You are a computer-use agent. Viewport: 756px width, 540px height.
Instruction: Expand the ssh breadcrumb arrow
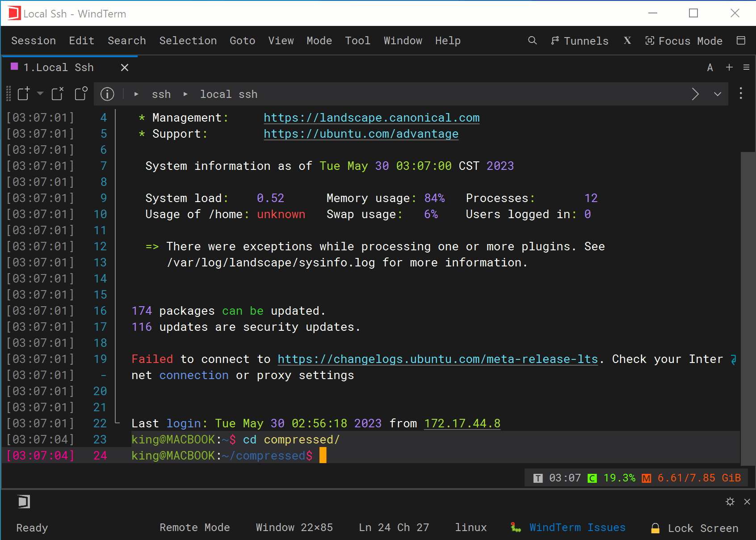(136, 94)
